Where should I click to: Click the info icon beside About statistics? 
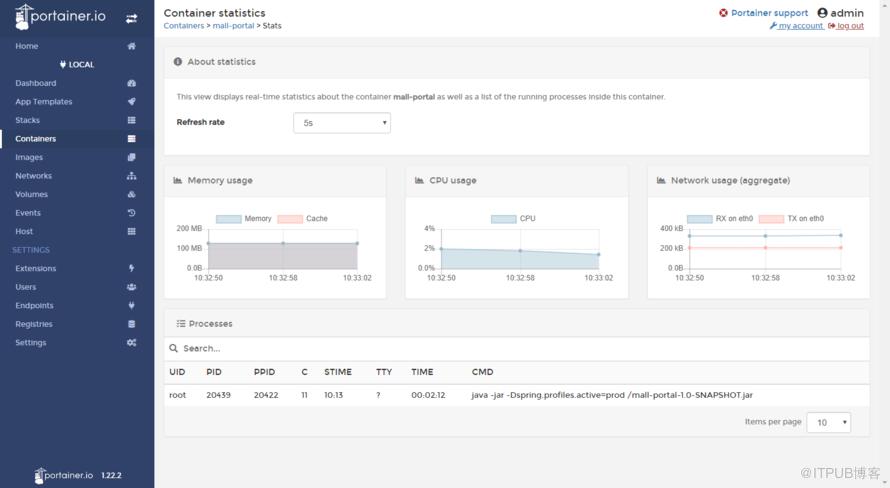pos(178,61)
